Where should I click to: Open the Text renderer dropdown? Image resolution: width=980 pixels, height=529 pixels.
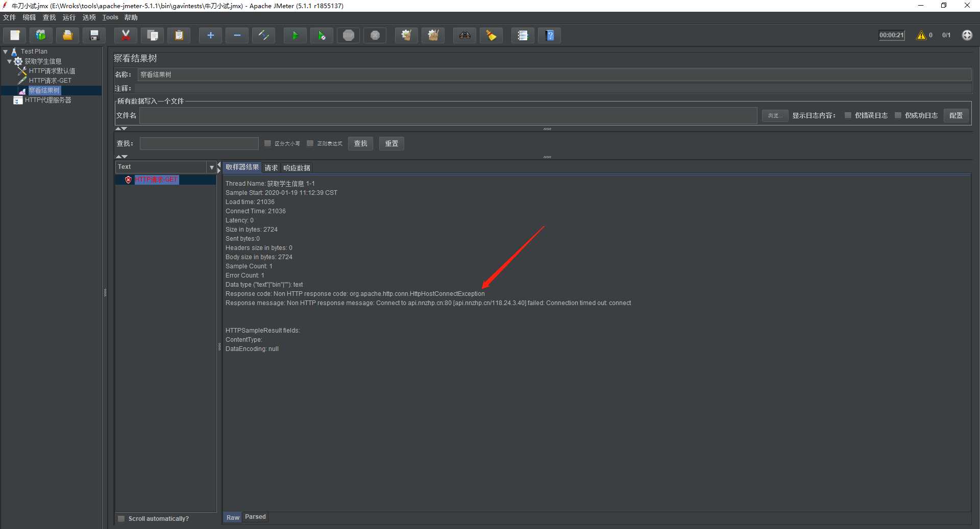pos(211,167)
